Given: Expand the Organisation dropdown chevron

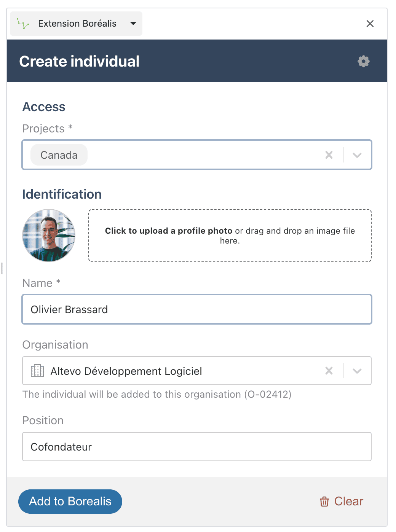Looking at the screenshot, I should coord(357,371).
